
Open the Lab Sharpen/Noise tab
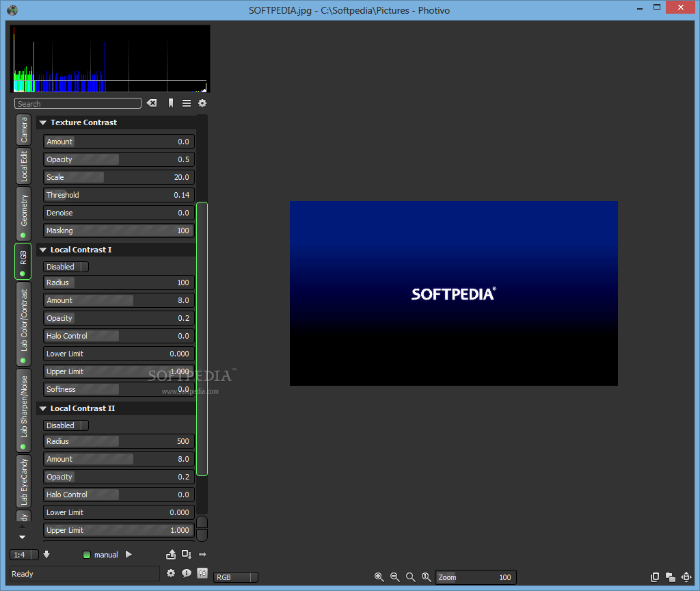24,410
